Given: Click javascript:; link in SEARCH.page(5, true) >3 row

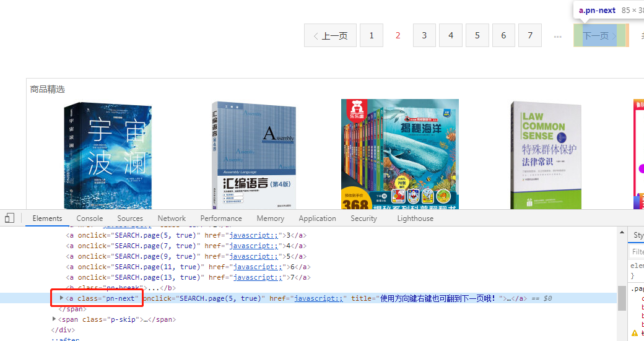Looking at the screenshot, I should coord(253,235).
